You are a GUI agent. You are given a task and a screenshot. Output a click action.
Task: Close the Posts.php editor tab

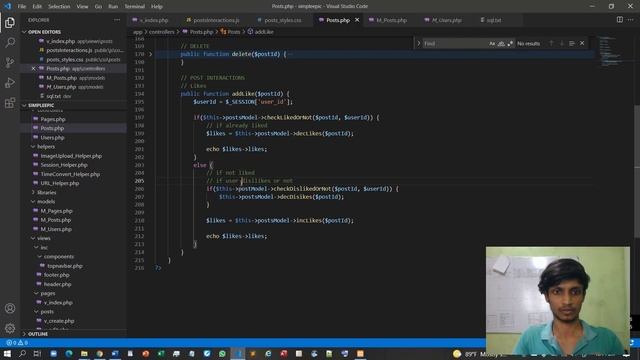pos(357,20)
